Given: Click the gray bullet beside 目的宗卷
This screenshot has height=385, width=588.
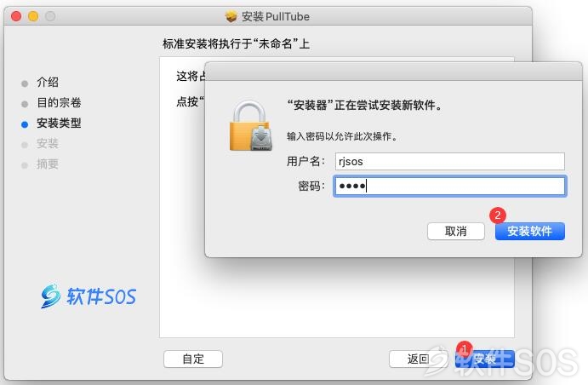Looking at the screenshot, I should pos(25,104).
